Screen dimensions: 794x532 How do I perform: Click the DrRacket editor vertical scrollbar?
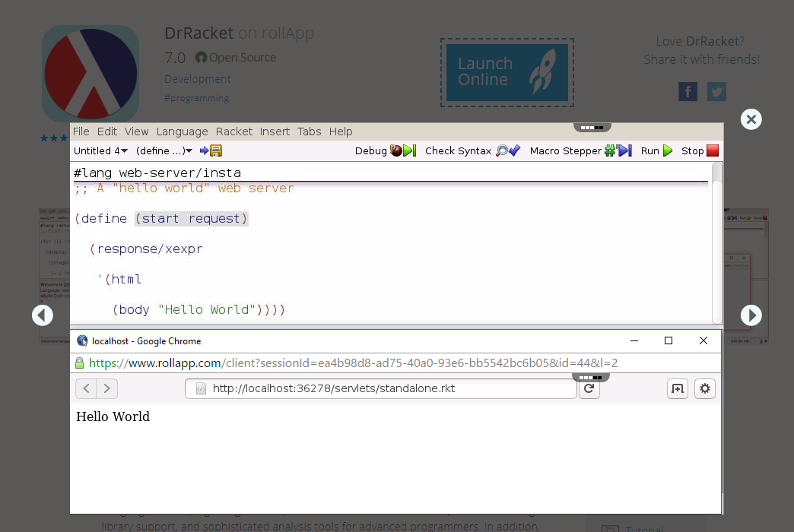coord(717,243)
